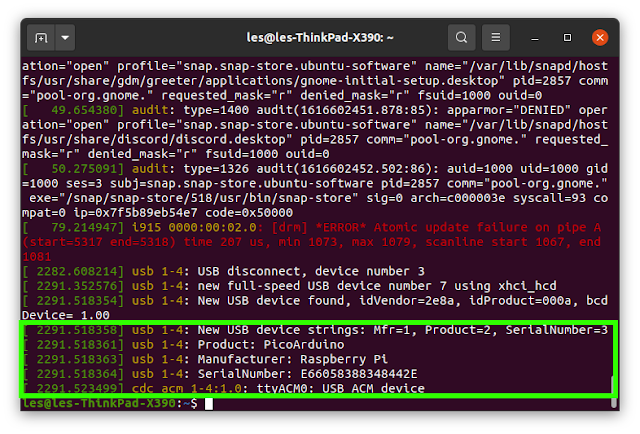The height and width of the screenshot is (434, 640).
Task: Click 'exe="/snap/snap-store/518/usr/bin/snap-store"' text
Action: pos(194,198)
